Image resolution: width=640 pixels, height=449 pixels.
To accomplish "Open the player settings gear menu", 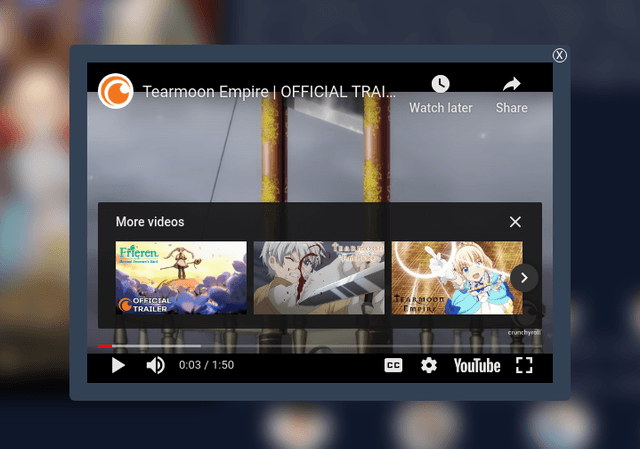I will coord(429,365).
